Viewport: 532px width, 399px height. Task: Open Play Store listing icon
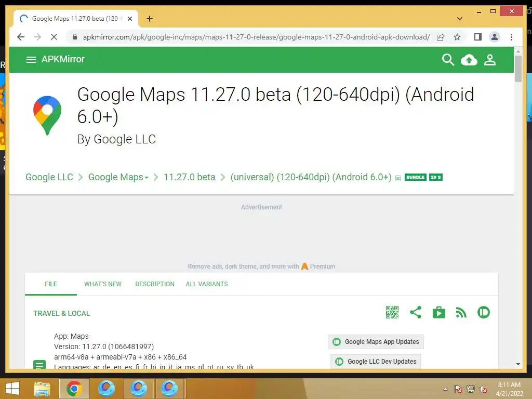pyautogui.click(x=438, y=312)
